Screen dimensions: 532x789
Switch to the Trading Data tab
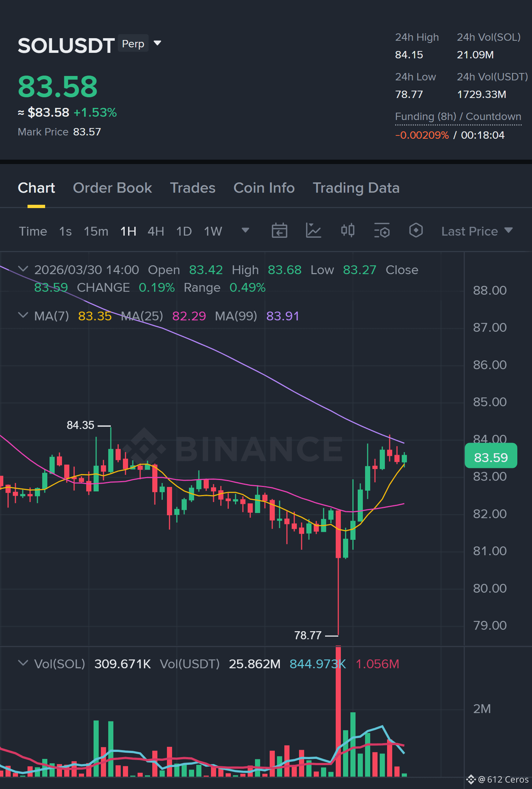[x=356, y=188]
